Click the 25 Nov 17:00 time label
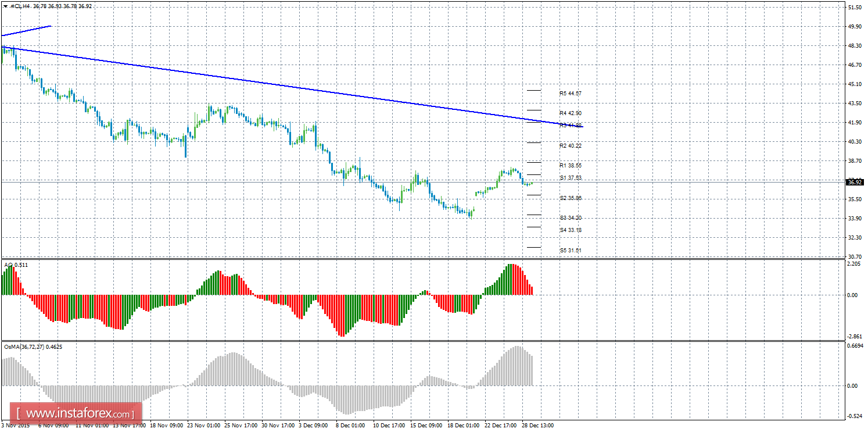Screen dimensions: 868x432 coord(241,426)
